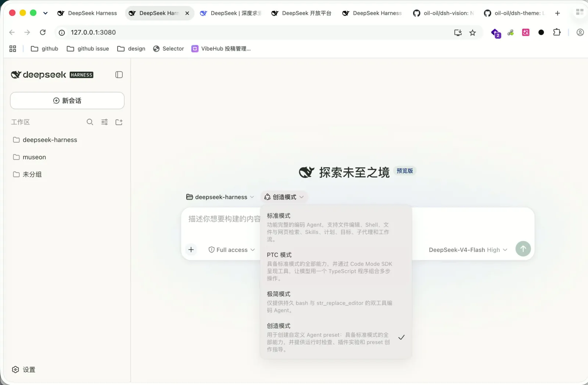
Task: Switch to the oil-oil/dsh-theme GitHub tab
Action: tap(514, 13)
